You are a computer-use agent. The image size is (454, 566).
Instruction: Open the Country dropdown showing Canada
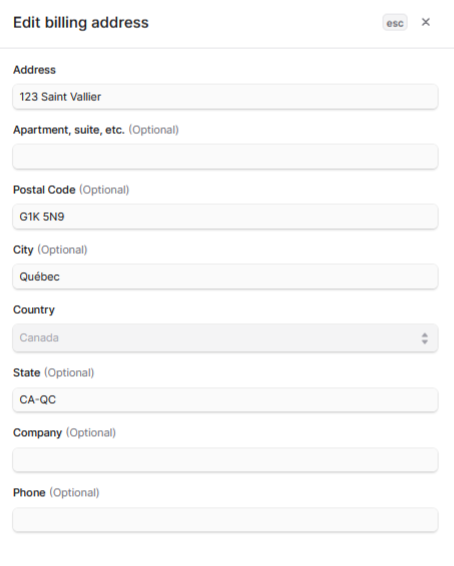coord(225,338)
